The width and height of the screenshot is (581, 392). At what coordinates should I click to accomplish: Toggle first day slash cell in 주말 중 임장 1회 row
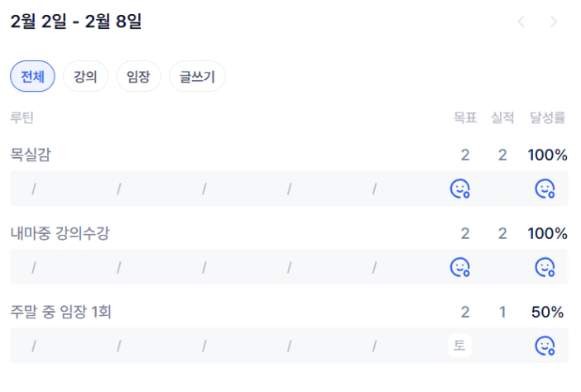click(35, 346)
